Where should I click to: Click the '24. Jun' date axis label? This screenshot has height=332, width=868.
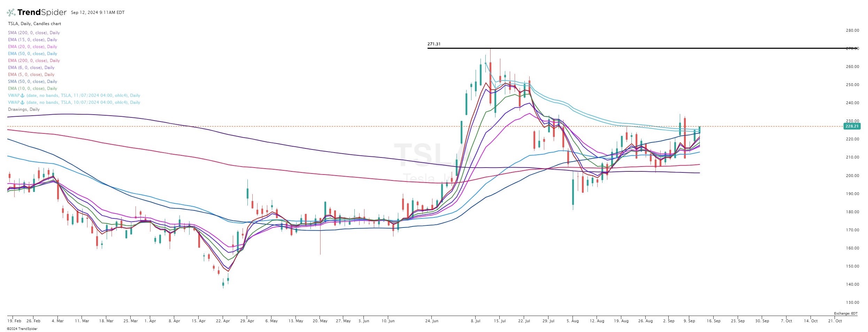(432, 321)
